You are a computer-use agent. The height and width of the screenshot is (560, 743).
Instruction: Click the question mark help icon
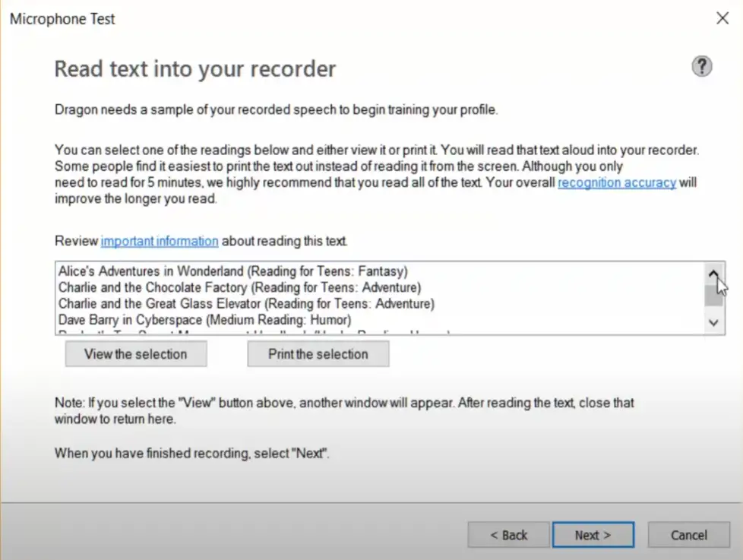(x=701, y=67)
